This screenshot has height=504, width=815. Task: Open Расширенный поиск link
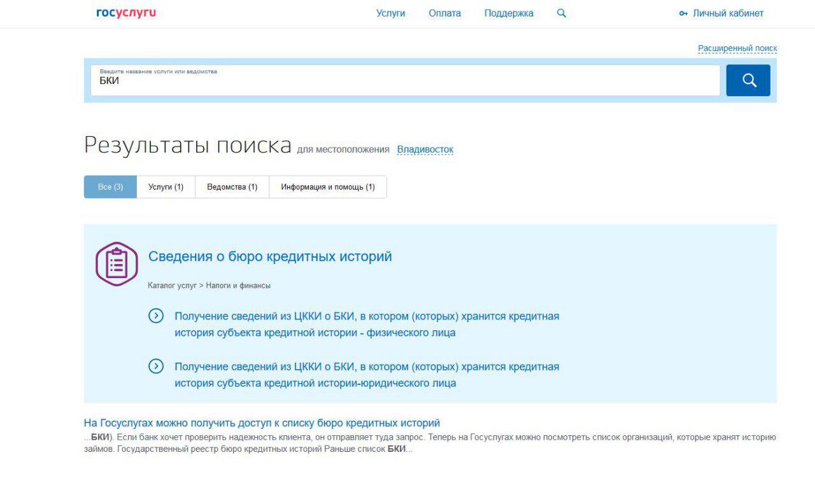click(x=737, y=48)
